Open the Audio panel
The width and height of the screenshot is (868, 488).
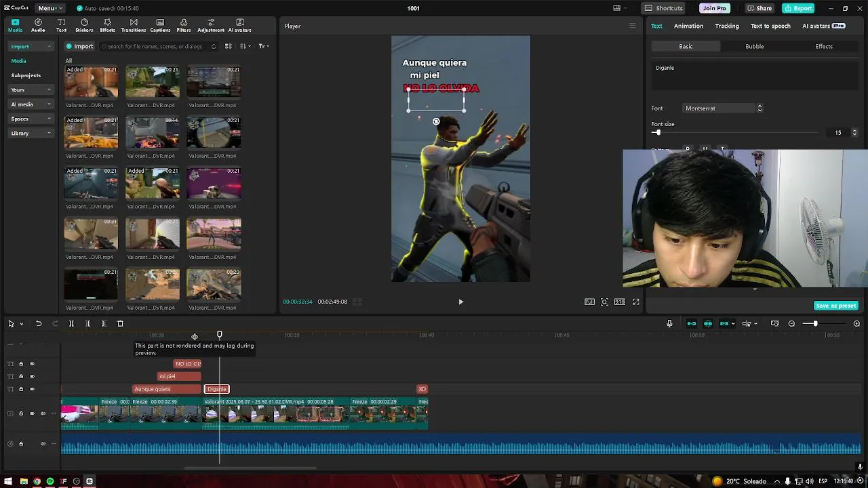click(38, 26)
